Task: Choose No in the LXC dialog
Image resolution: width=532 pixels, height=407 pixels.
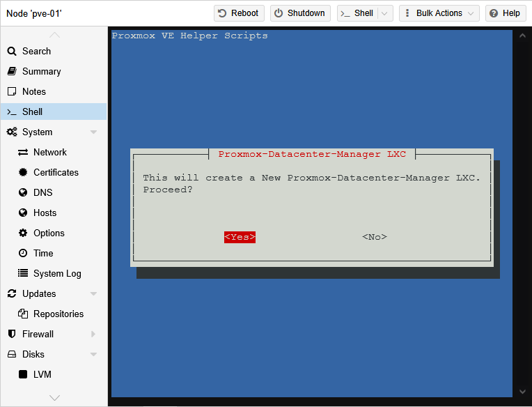Action: point(375,237)
